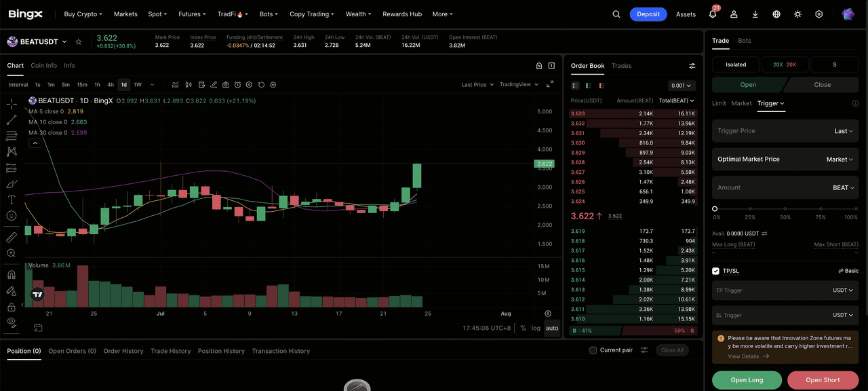Open the Last Price dropdown
Image resolution: width=868 pixels, height=391 pixels.
pyautogui.click(x=477, y=85)
